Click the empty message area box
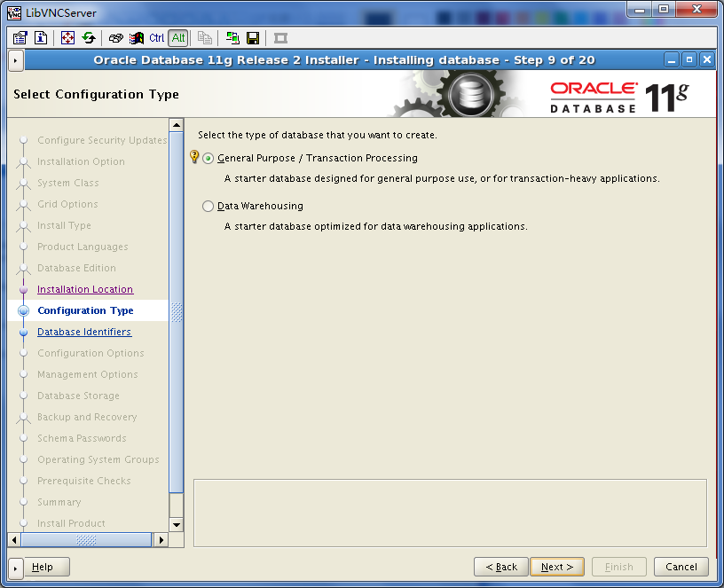The image size is (724, 588). coord(450,514)
